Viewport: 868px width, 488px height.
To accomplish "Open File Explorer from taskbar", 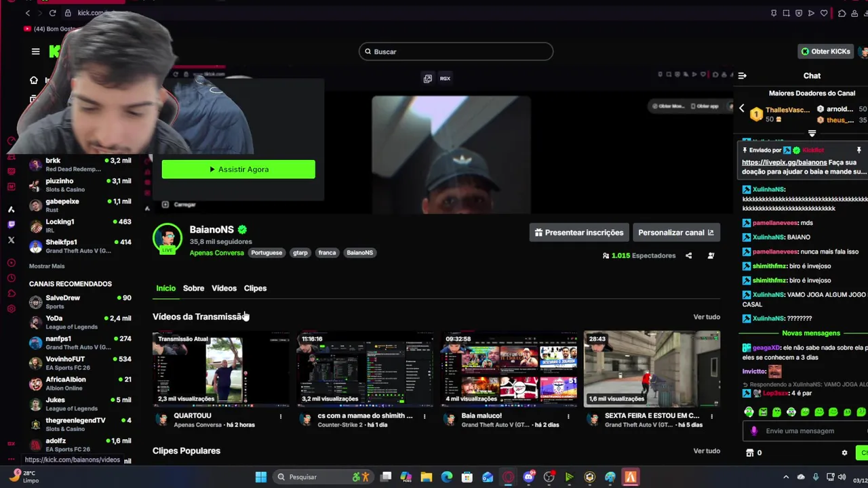I will [x=427, y=477].
